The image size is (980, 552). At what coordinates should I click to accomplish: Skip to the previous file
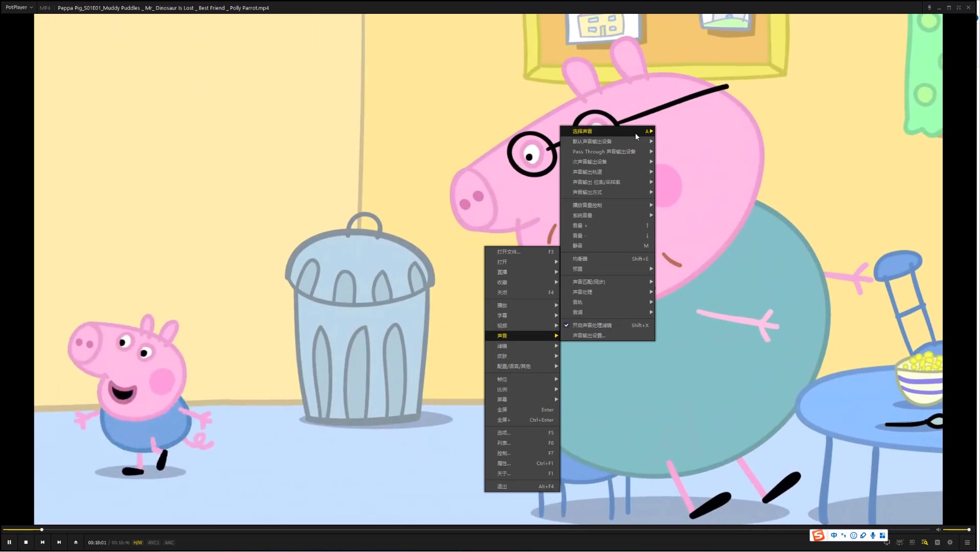(x=42, y=542)
